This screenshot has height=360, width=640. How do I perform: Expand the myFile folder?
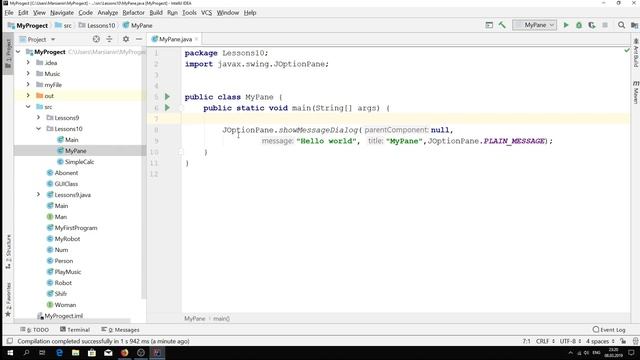(28, 84)
